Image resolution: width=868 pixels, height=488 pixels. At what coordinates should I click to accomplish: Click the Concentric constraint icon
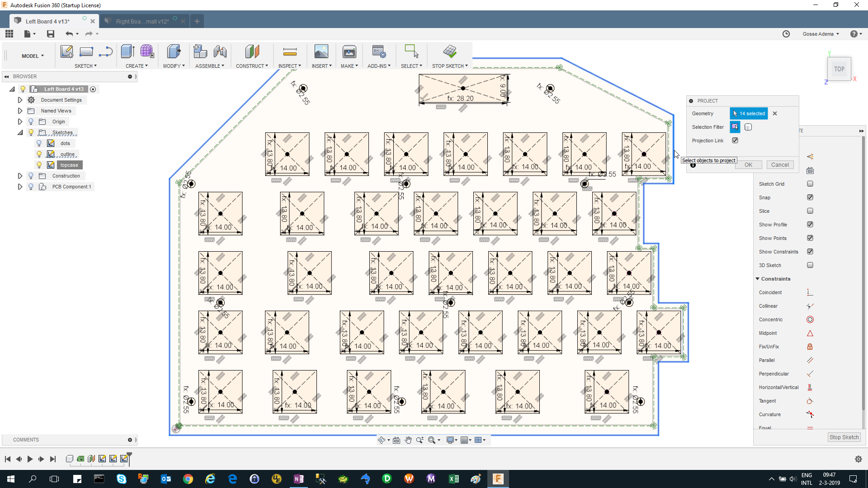(x=810, y=319)
